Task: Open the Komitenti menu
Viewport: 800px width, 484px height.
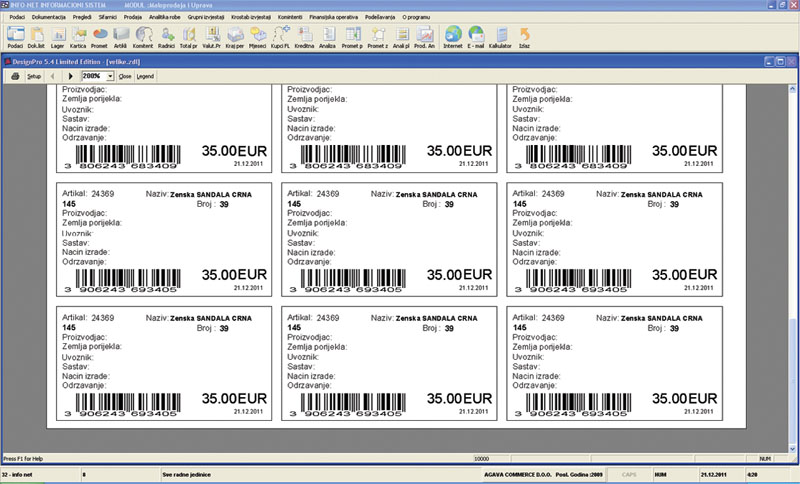Action: [x=290, y=17]
